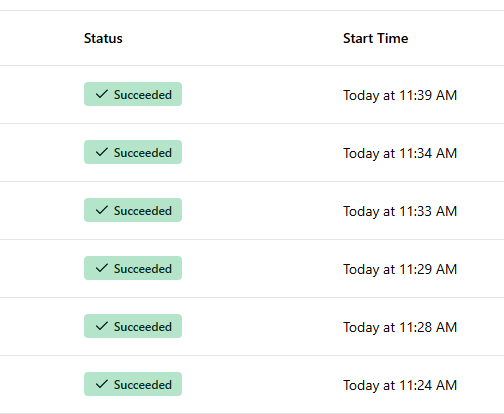
Task: Click the checkmark icon in the 11:34 AM row
Action: pyautogui.click(x=102, y=152)
